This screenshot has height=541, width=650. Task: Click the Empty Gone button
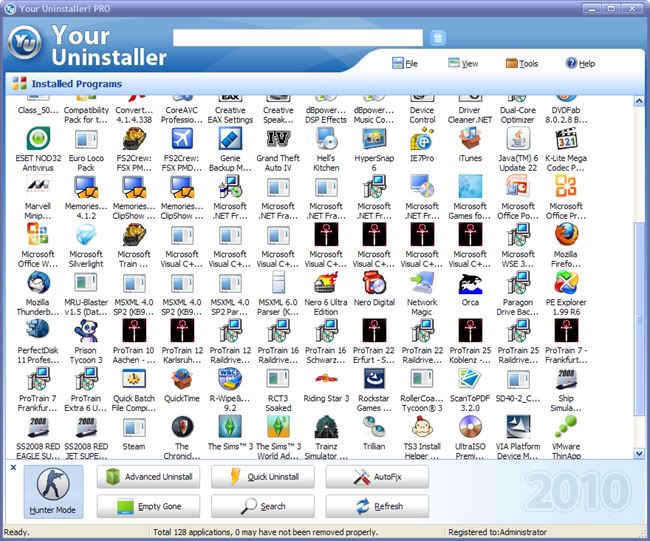148,506
